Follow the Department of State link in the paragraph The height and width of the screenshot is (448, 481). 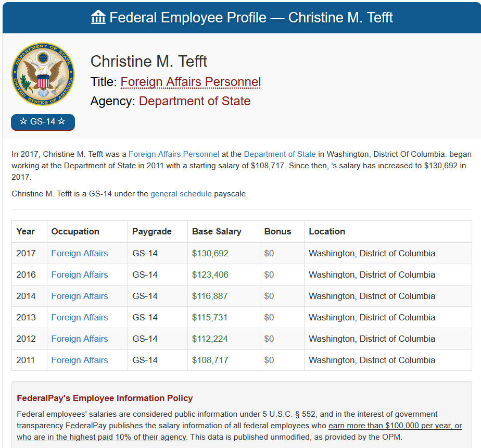point(280,154)
